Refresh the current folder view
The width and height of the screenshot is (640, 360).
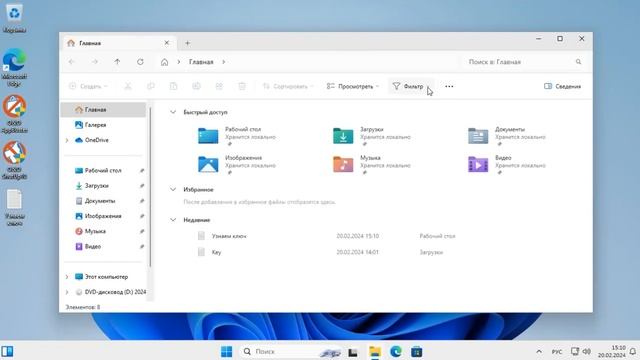140,62
